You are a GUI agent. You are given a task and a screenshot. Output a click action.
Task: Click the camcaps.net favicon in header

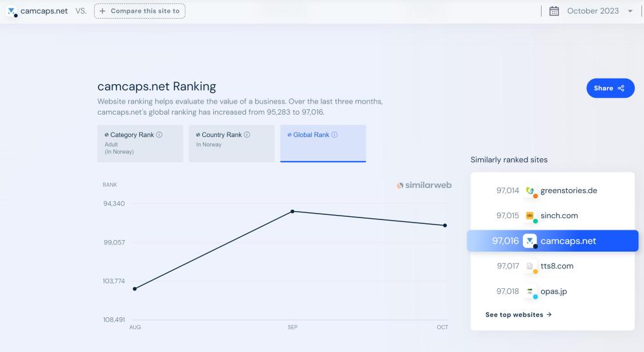point(12,12)
